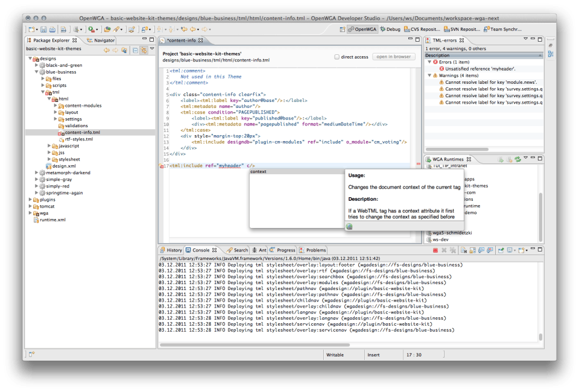579x392 pixels.
Task: Collapse the Warnings (4 items) group
Action: coord(429,75)
